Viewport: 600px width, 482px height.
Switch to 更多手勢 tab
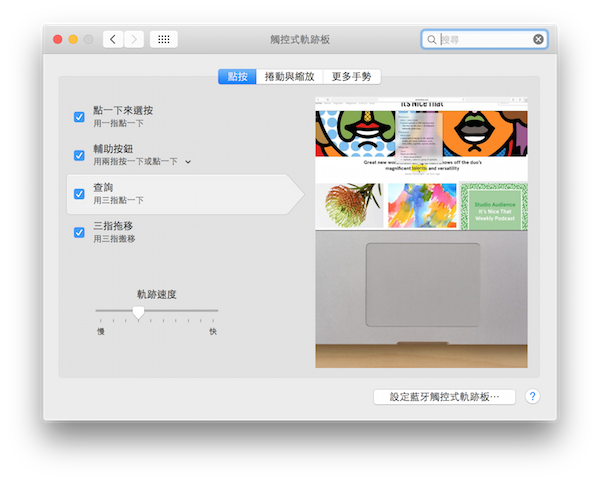tap(352, 77)
